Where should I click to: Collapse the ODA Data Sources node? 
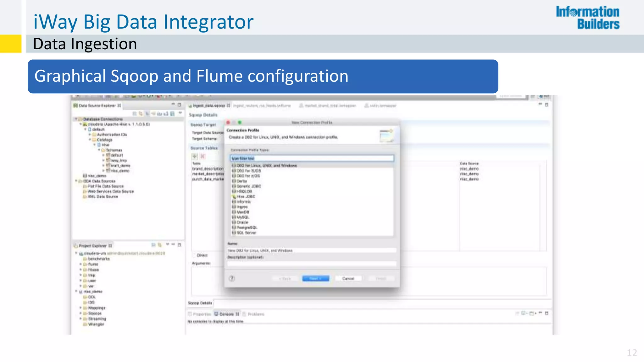(x=76, y=181)
